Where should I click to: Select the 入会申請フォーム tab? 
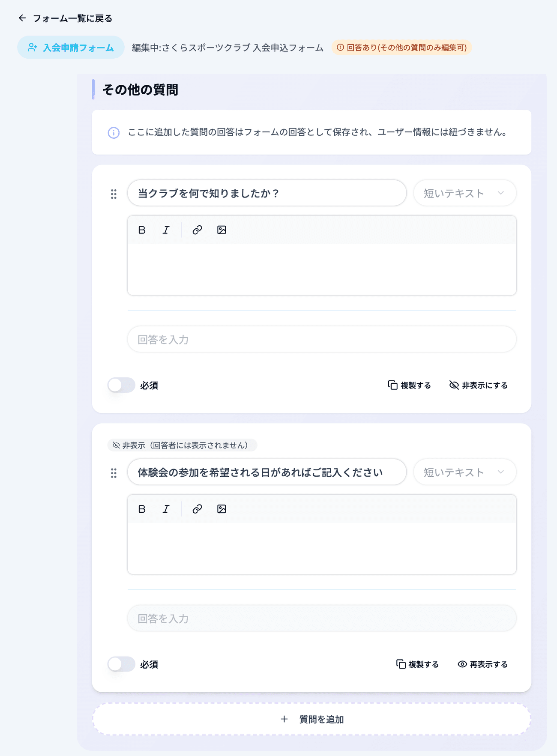(x=71, y=47)
